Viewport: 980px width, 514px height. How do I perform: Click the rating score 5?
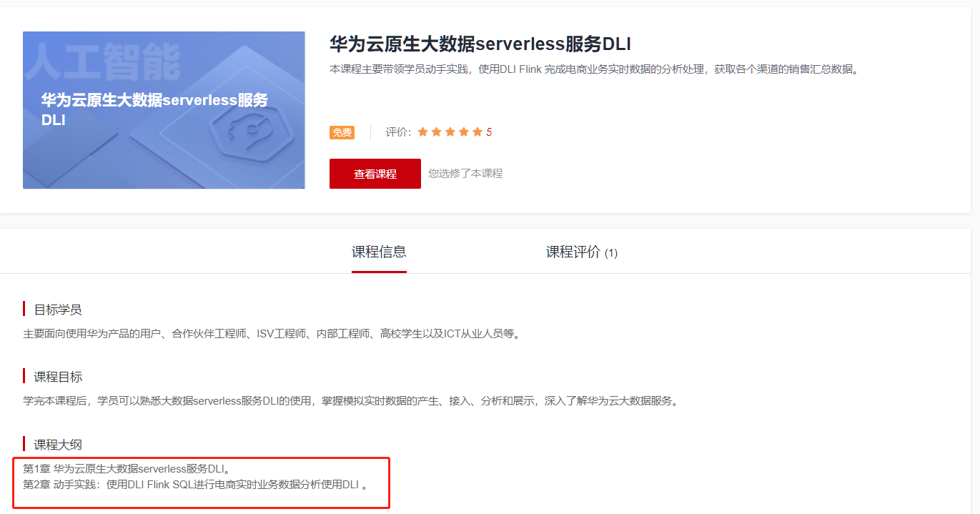click(x=489, y=132)
